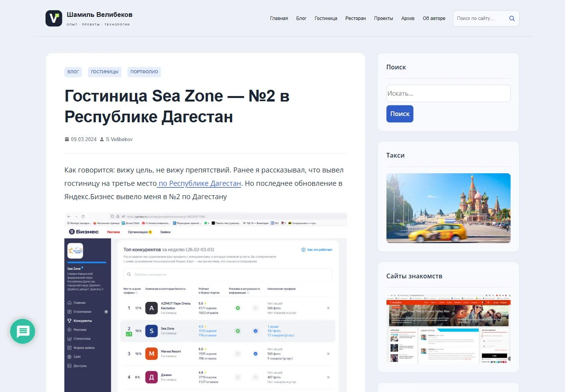Click the 'Сайты знакомств' widget heading
Image resolution: width=565 pixels, height=392 pixels.
point(414,276)
